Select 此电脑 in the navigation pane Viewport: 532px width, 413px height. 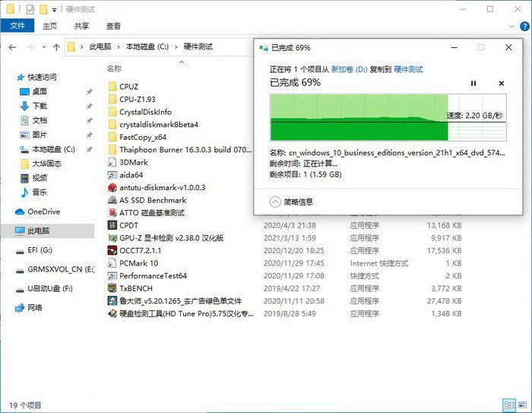(x=38, y=230)
